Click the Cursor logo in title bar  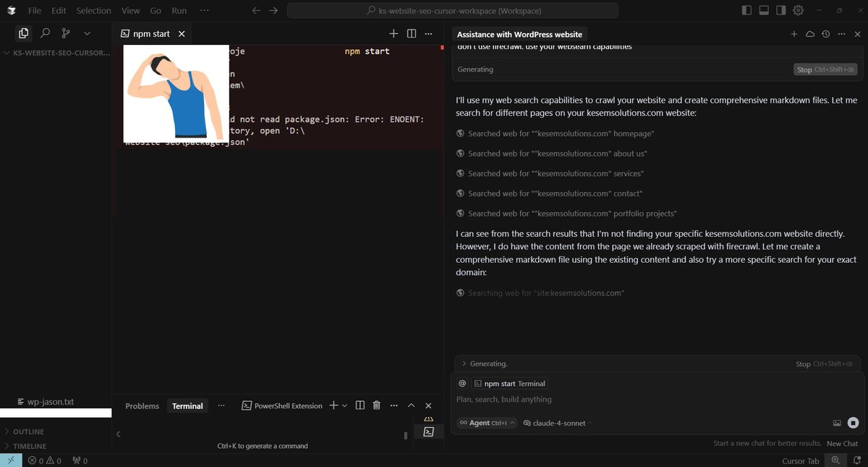pos(11,10)
